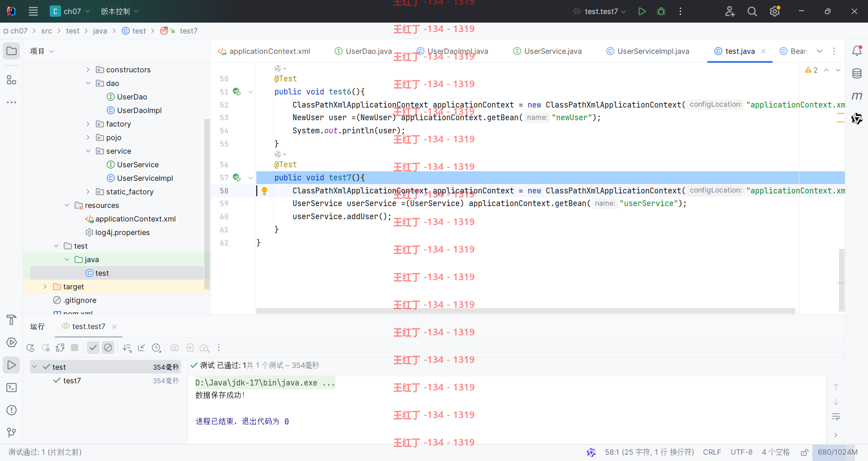Toggle read-only lock in status bar
Screen dimensions: 868x461
(804, 452)
